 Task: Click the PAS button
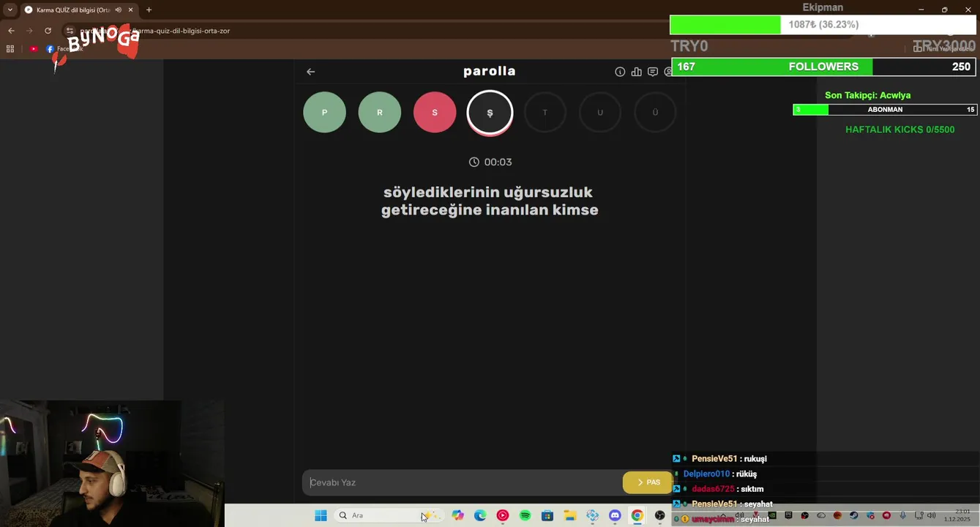click(x=648, y=482)
